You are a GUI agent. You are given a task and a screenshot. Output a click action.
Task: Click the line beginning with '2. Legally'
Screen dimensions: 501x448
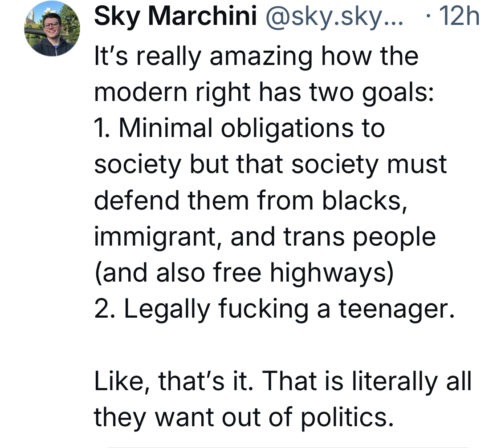pyautogui.click(x=274, y=309)
